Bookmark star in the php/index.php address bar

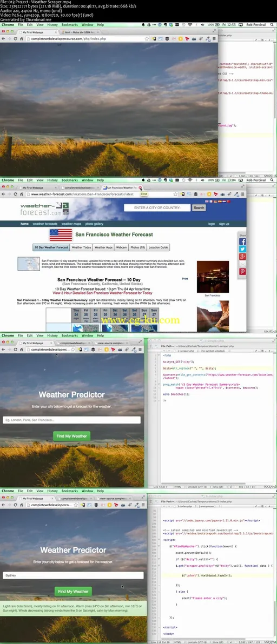coord(147,38)
